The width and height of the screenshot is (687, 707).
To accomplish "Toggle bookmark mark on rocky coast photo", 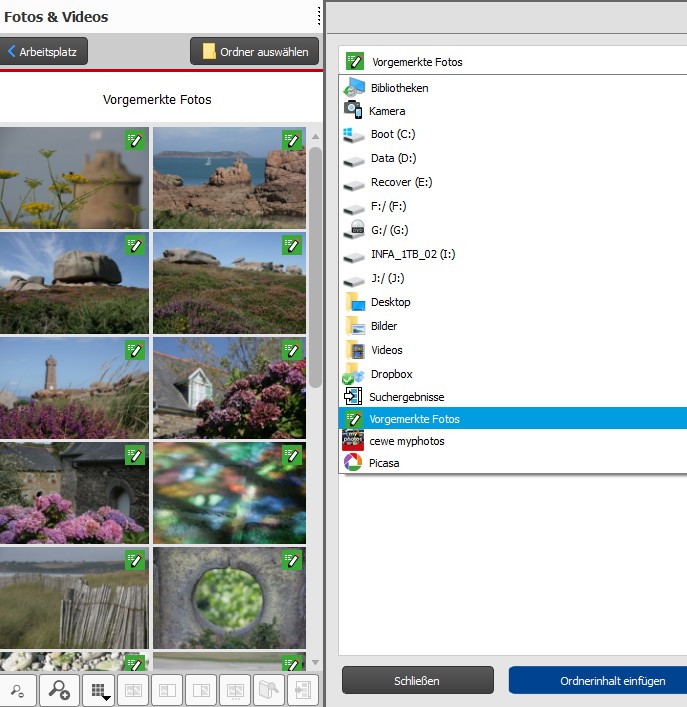I will pos(292,140).
